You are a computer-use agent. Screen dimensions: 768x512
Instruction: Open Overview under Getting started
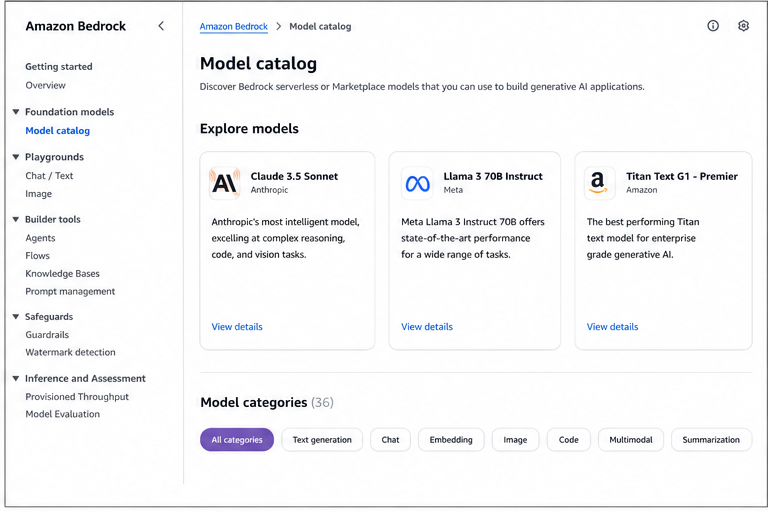(46, 85)
